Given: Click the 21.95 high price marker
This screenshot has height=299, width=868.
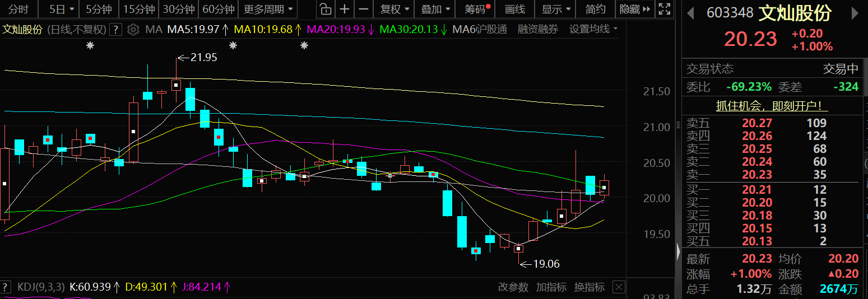Looking at the screenshot, I should [203, 57].
